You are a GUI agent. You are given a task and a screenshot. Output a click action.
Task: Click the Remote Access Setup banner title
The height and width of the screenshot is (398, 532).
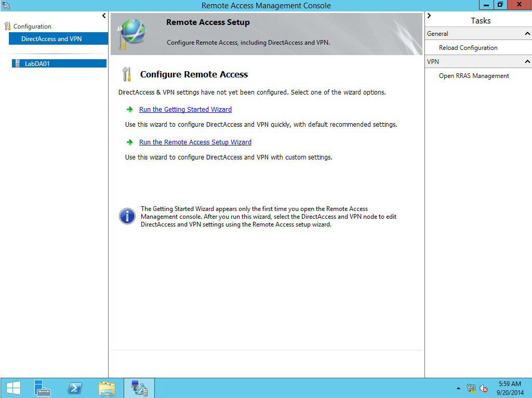click(x=208, y=22)
